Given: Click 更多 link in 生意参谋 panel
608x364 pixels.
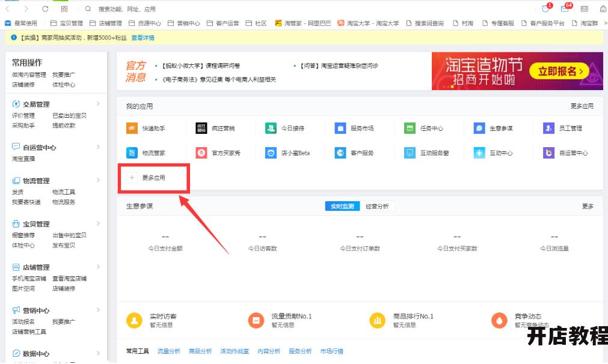Looking at the screenshot, I should point(588,207).
